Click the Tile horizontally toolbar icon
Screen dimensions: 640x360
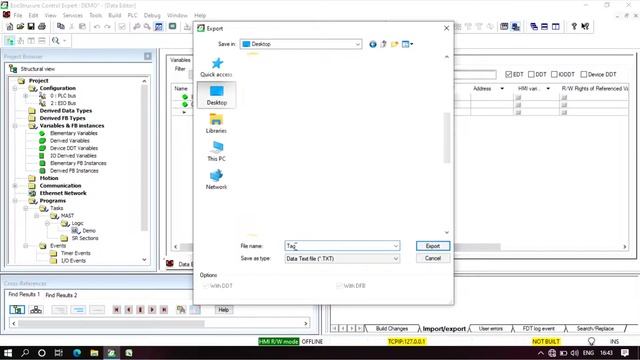click(x=544, y=27)
